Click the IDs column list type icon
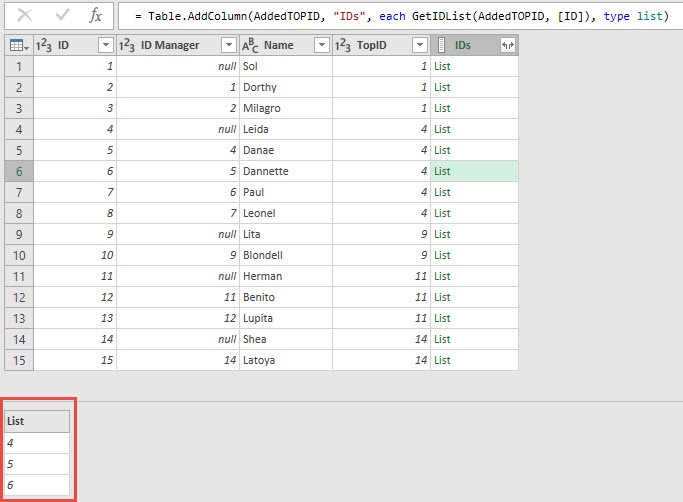 tap(441, 45)
